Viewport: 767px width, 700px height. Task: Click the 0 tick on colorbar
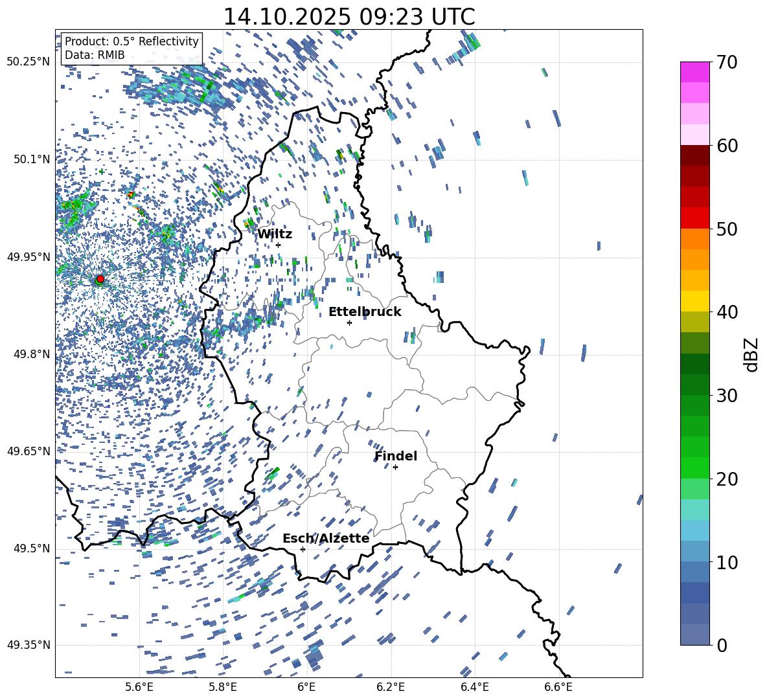point(722,645)
